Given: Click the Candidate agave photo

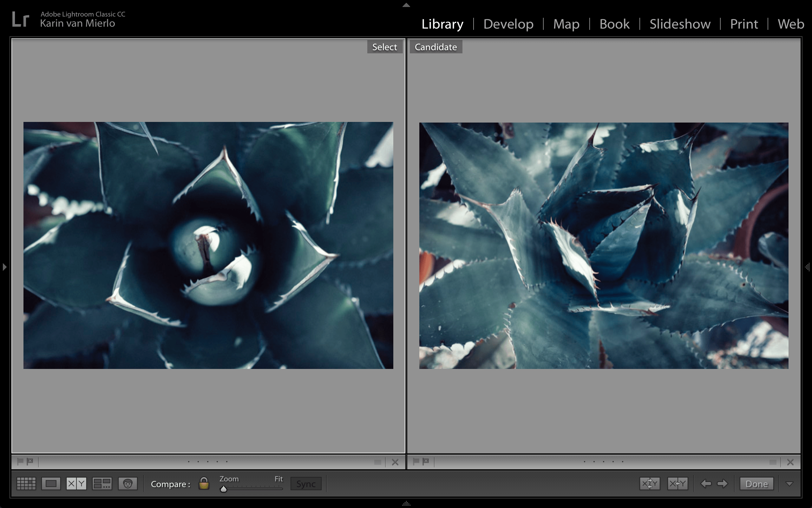Looking at the screenshot, I should (x=604, y=246).
